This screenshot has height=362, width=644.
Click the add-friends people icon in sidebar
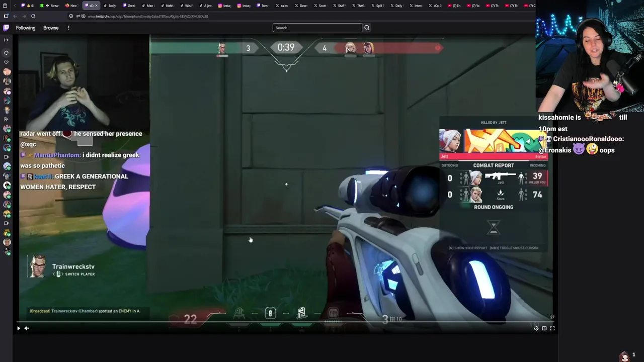coord(6,119)
